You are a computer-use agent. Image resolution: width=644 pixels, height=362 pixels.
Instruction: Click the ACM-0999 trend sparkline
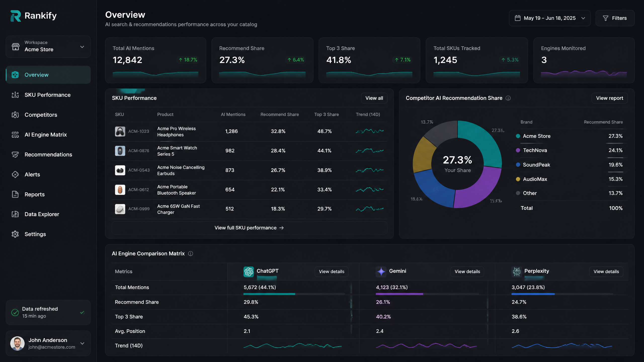click(370, 209)
